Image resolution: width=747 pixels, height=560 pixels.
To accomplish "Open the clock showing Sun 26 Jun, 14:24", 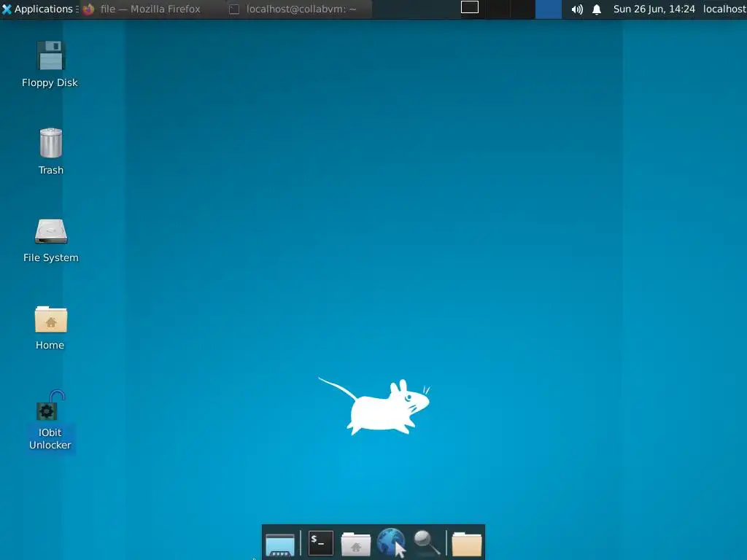I will 654,9.
